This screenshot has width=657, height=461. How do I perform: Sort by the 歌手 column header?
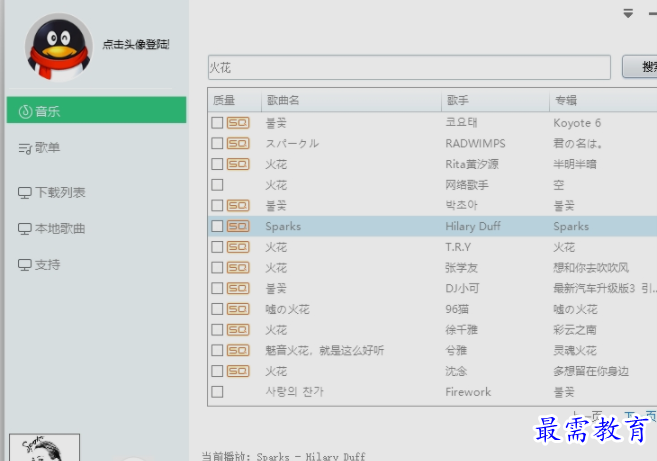point(495,100)
